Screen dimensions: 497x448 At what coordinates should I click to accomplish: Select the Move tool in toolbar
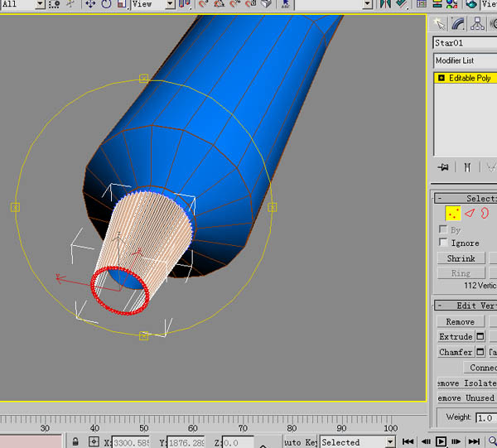pos(90,4)
